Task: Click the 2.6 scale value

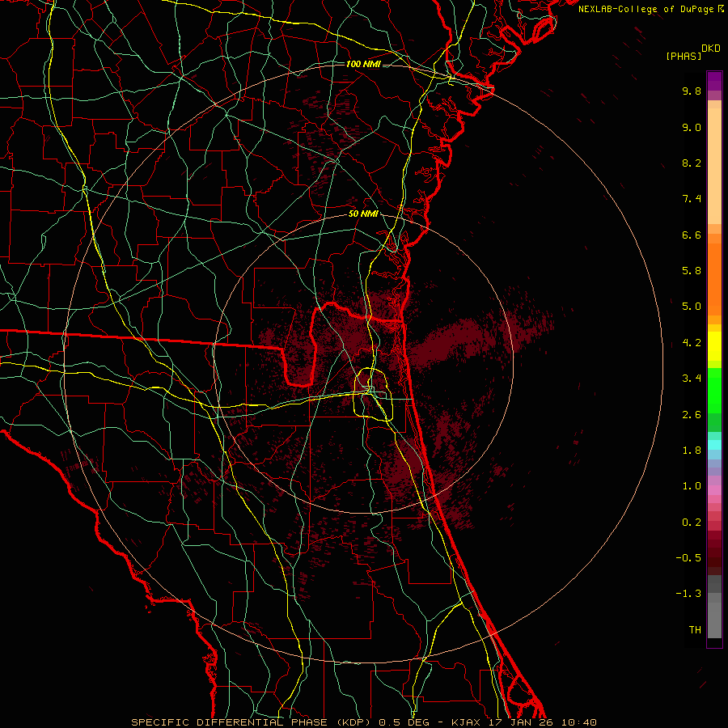Action: pyautogui.click(x=692, y=415)
